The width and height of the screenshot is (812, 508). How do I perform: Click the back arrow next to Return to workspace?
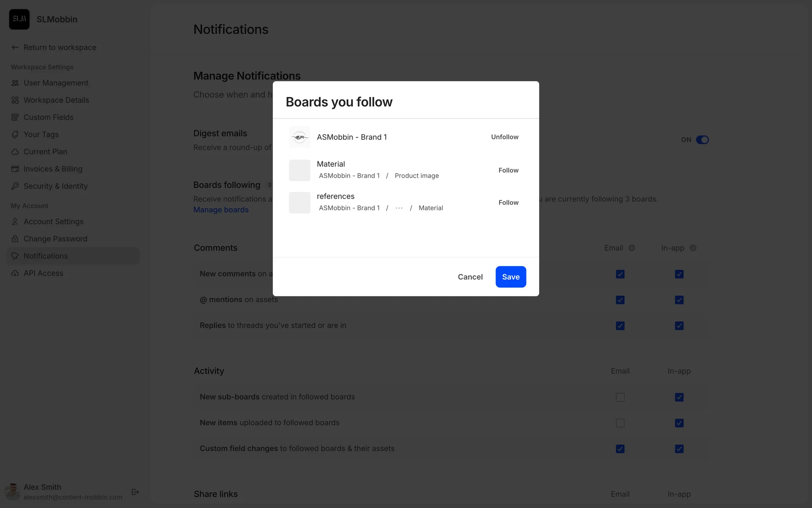point(15,47)
